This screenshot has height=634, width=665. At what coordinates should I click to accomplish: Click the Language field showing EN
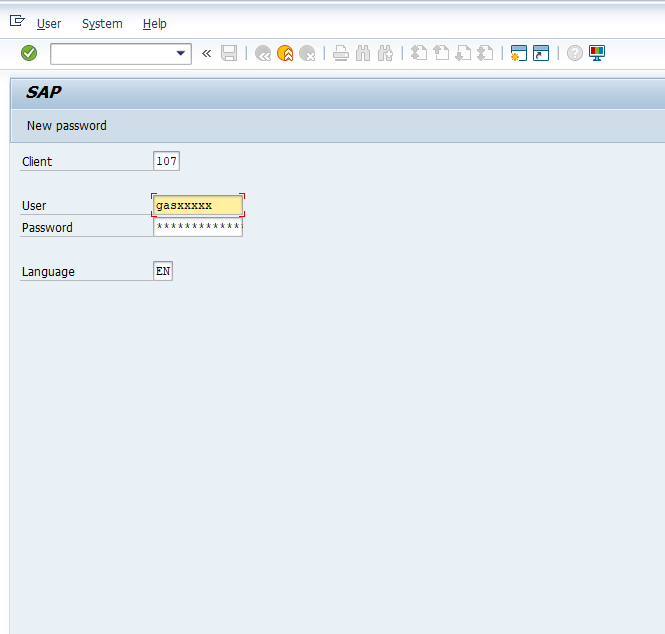(x=163, y=271)
